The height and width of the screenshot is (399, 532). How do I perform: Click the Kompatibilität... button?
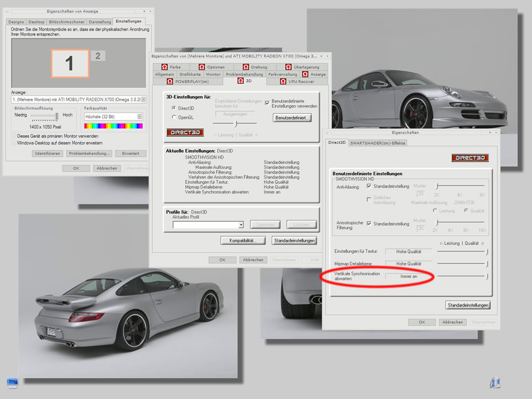244,241
